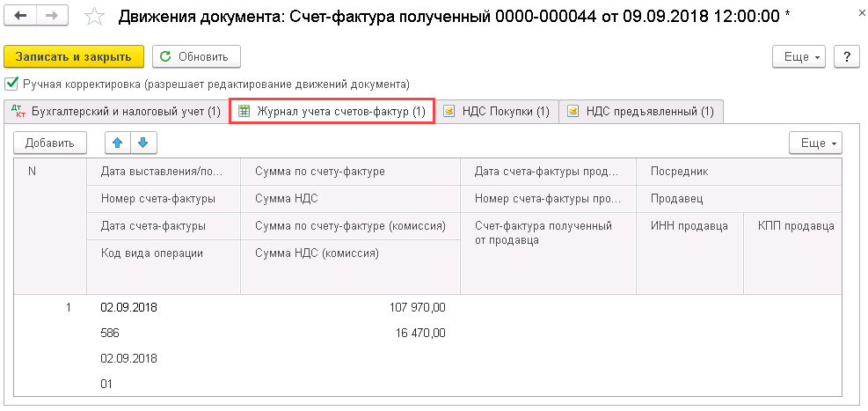
Task: Expand the table's Еще dropdown menu
Action: tap(815, 143)
